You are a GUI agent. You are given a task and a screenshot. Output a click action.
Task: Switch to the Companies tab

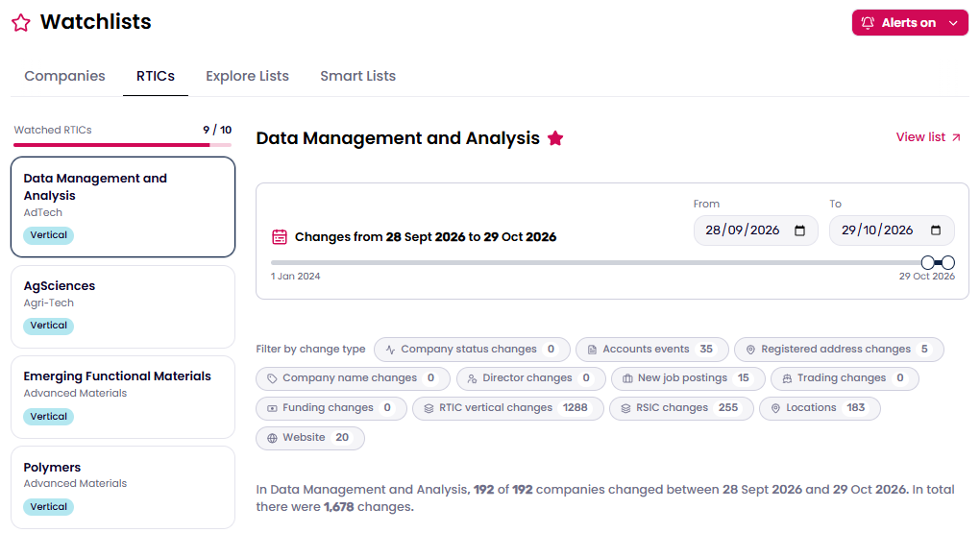(64, 76)
